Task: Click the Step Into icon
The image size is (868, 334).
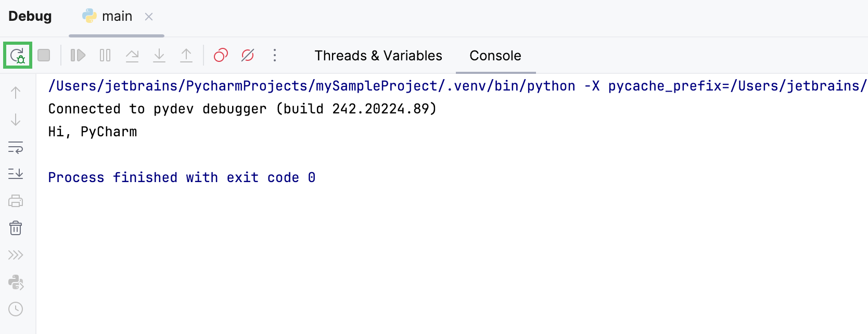Action: [x=159, y=55]
